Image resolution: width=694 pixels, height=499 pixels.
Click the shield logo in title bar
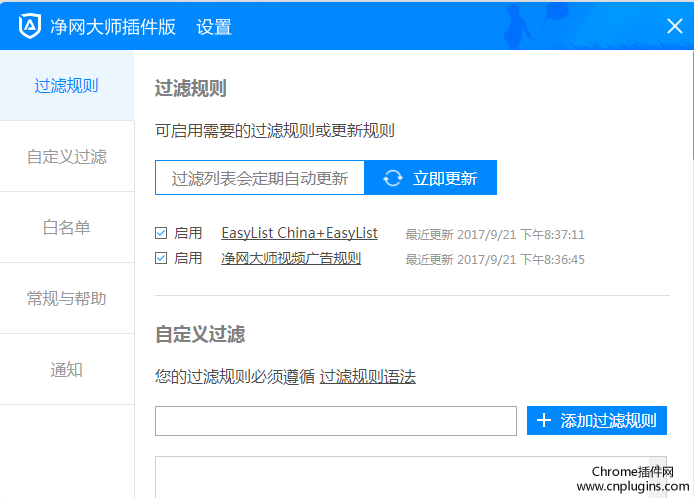(x=30, y=26)
